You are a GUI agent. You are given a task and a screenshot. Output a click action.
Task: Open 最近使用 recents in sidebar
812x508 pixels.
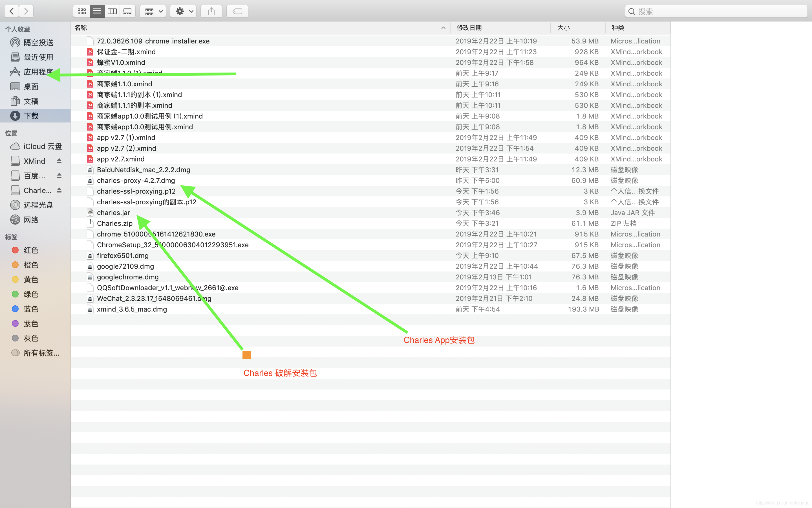coord(35,57)
